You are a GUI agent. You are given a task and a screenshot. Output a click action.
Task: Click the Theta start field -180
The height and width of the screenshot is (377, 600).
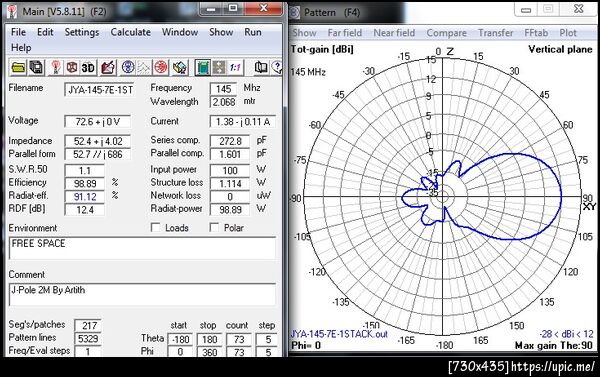tap(181, 339)
